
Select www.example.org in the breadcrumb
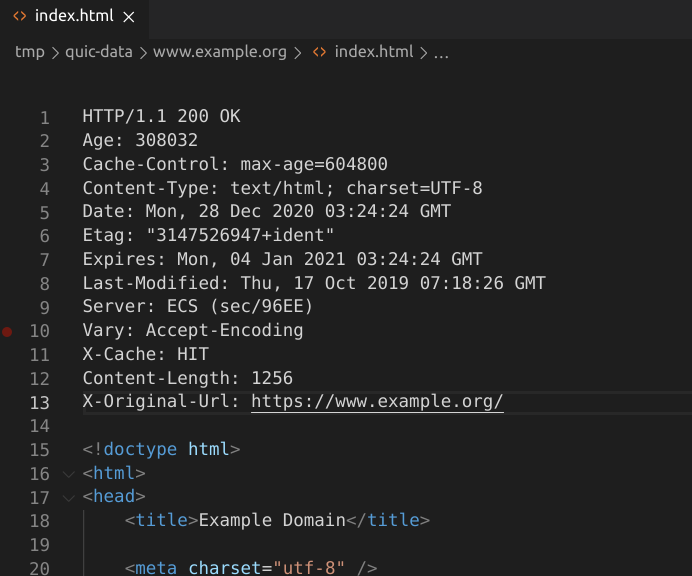[220, 52]
